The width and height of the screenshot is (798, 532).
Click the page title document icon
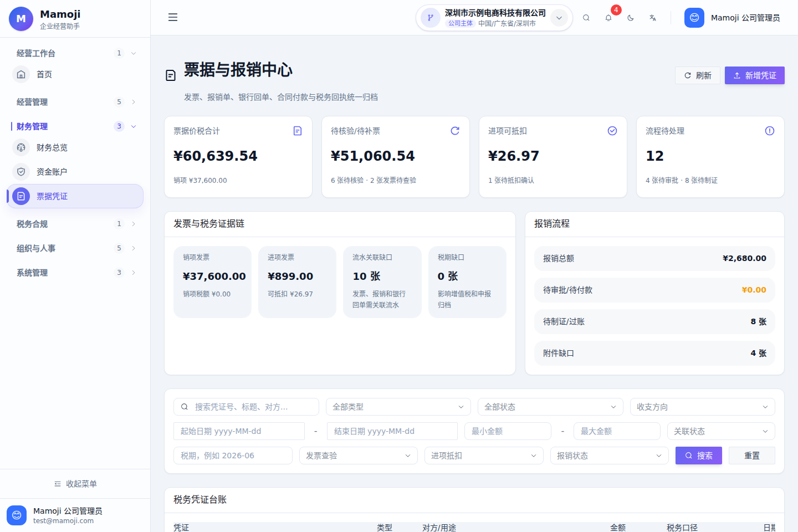pos(171,75)
